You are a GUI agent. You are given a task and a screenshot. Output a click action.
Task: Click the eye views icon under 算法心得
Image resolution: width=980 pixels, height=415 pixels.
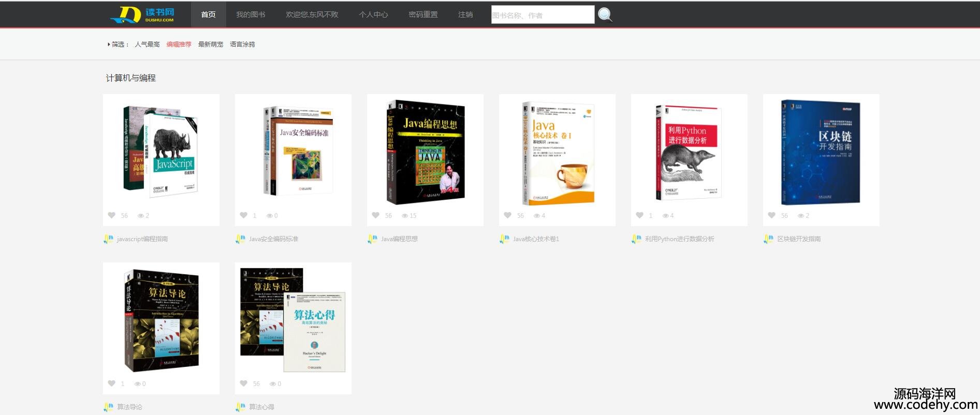(272, 383)
